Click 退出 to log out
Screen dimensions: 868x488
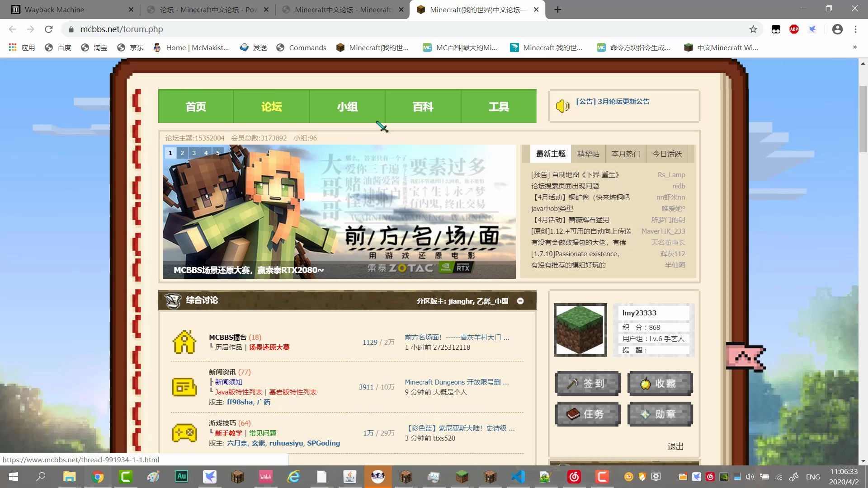pyautogui.click(x=675, y=446)
